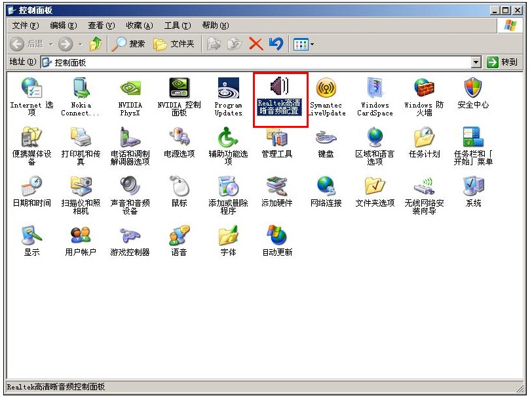Open 任务栏和「开始」菜单 item
Image resolution: width=532 pixels, height=398 pixels.
473,146
